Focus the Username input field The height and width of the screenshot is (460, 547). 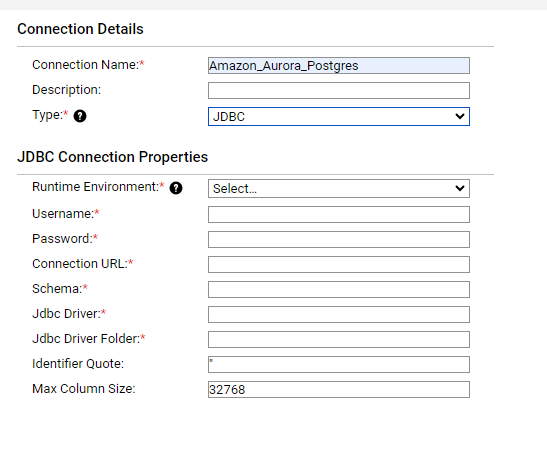click(x=339, y=214)
